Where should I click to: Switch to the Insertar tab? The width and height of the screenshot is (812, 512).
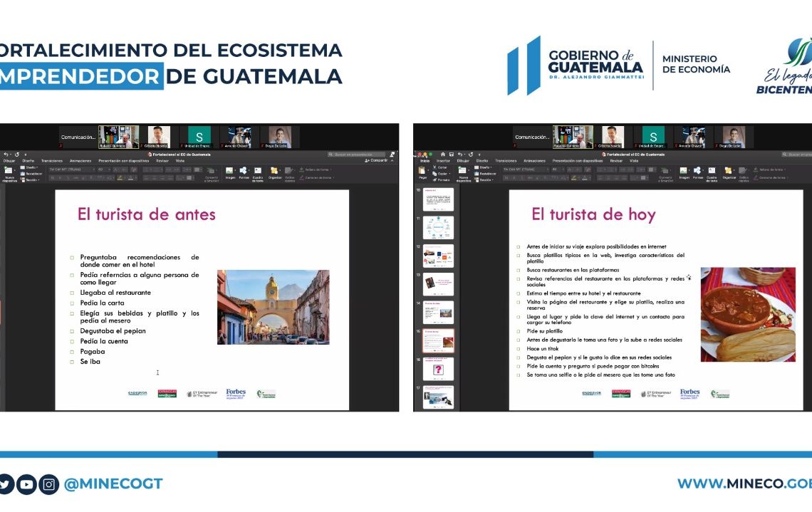[x=443, y=161]
